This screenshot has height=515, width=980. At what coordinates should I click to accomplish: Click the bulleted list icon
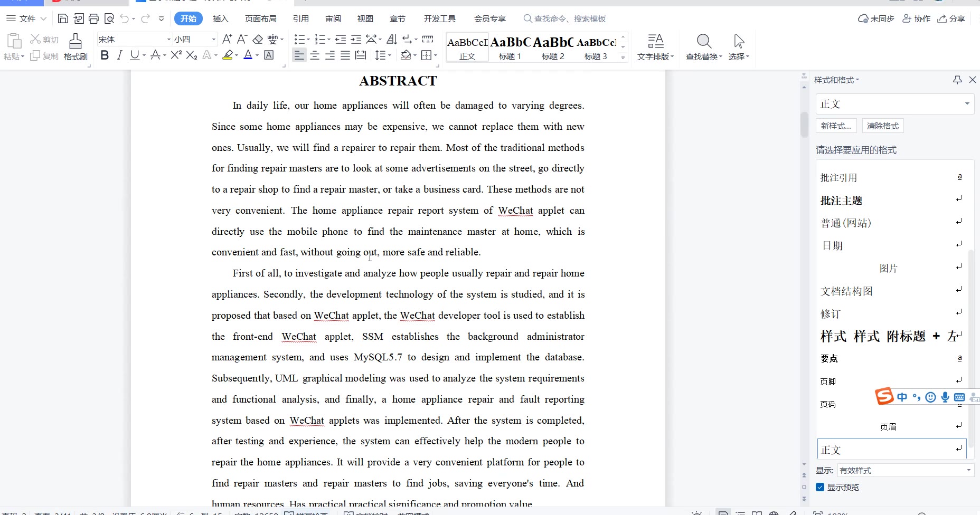pos(299,40)
